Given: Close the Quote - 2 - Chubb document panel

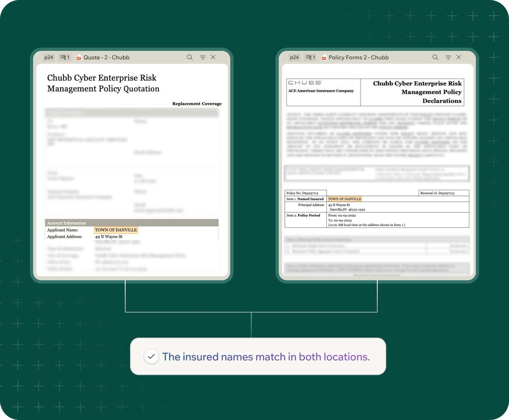Looking at the screenshot, I should (x=213, y=57).
